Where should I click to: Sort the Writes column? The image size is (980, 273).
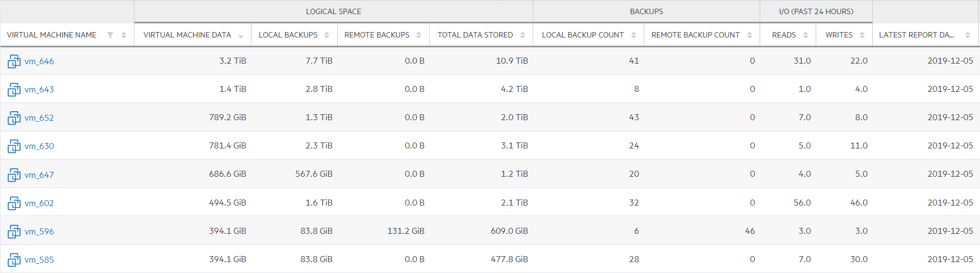[862, 35]
